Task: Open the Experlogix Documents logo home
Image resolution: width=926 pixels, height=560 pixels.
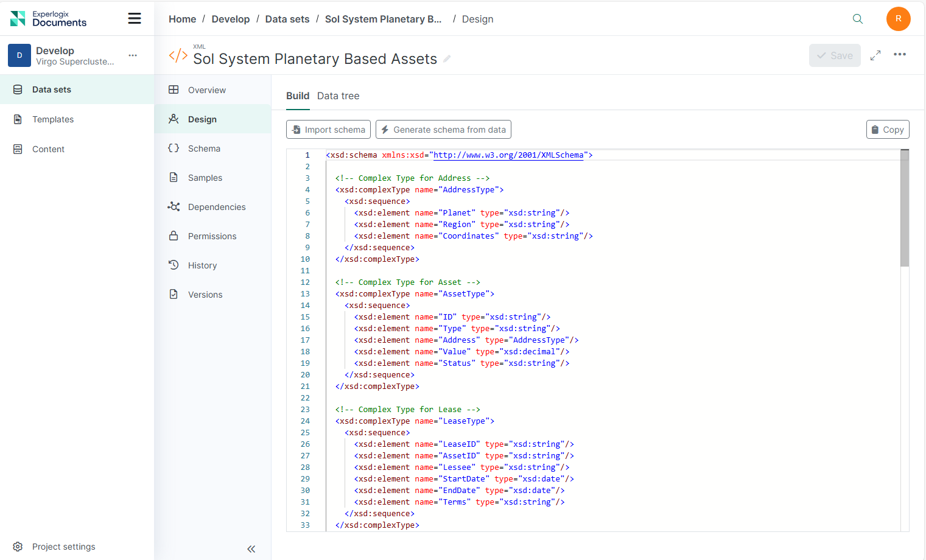Action: [49, 19]
